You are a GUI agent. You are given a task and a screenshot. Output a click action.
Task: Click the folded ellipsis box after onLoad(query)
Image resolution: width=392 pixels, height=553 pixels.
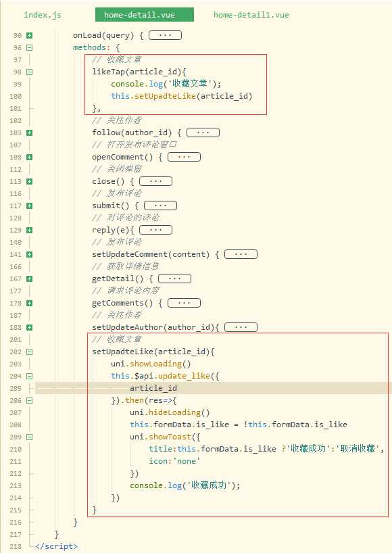(165, 35)
